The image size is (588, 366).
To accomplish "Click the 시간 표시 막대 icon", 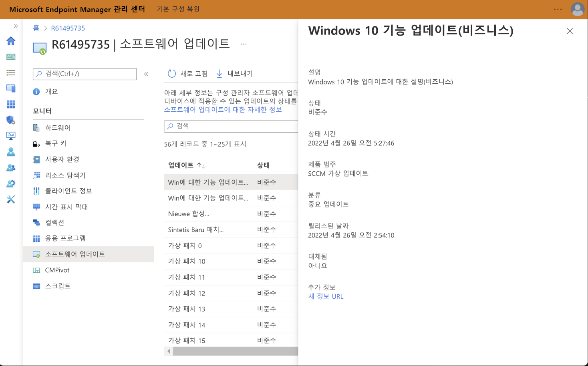I will pyautogui.click(x=36, y=207).
